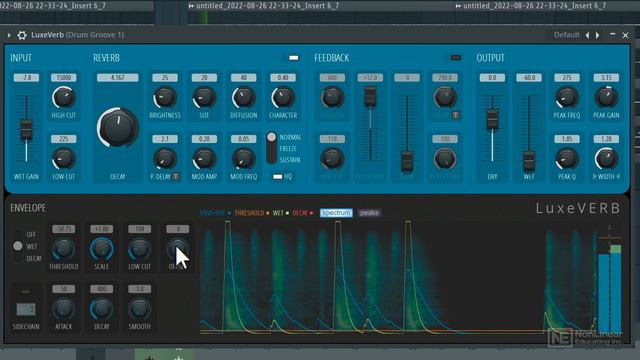Click the Feedback fader showing +12.0
Image resolution: width=640 pixels, height=360 pixels.
tap(370, 97)
